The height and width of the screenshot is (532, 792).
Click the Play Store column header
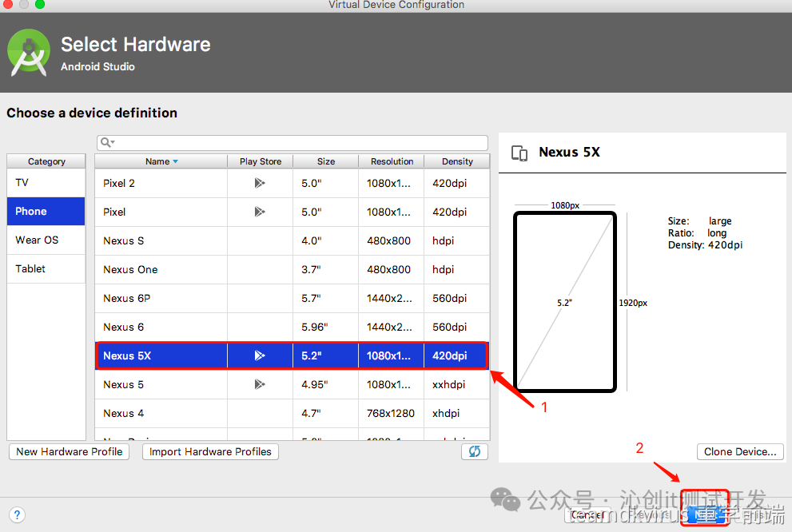(x=260, y=161)
